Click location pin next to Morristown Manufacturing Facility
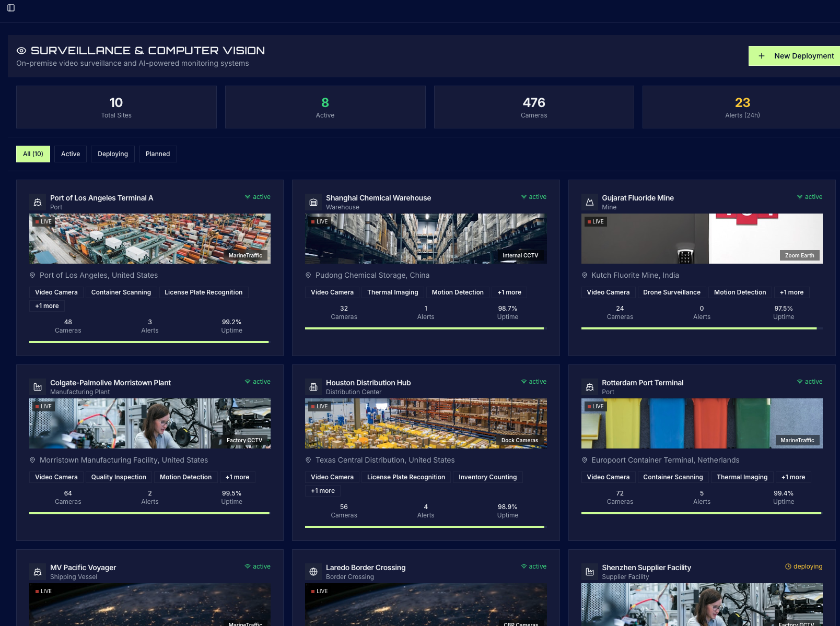 (x=32, y=460)
